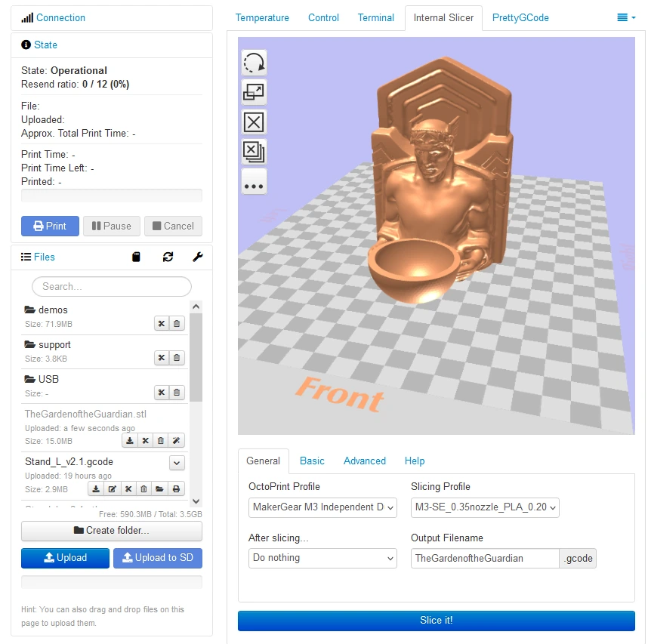
Task: Cut the demos folder with scissors icon
Action: click(162, 323)
